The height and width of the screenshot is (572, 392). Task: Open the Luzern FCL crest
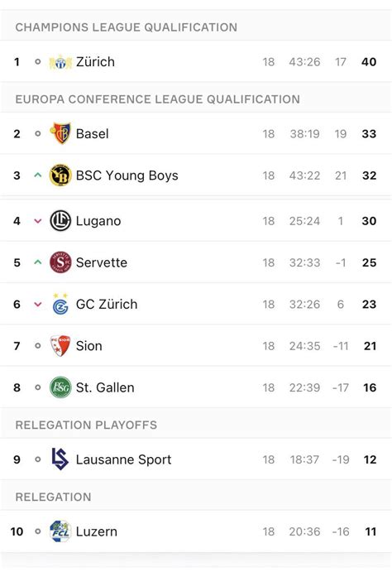[60, 531]
